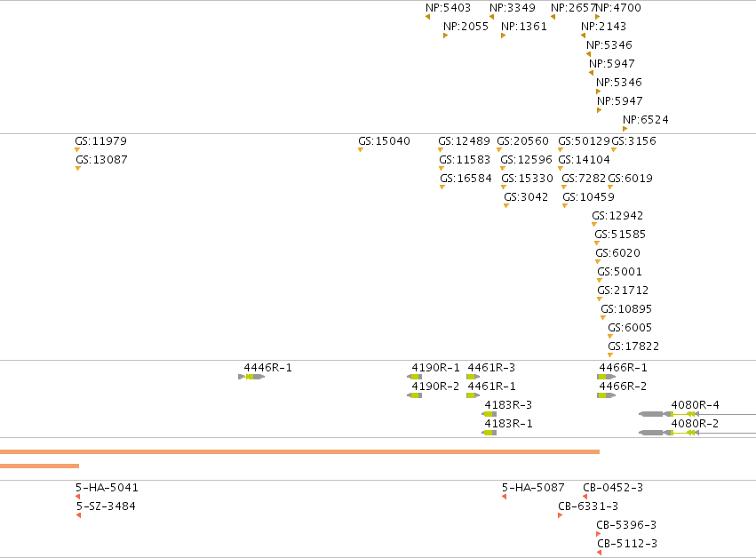Select the NP:6524 triangle marker
This screenshot has height=558, width=756.
pos(625,129)
